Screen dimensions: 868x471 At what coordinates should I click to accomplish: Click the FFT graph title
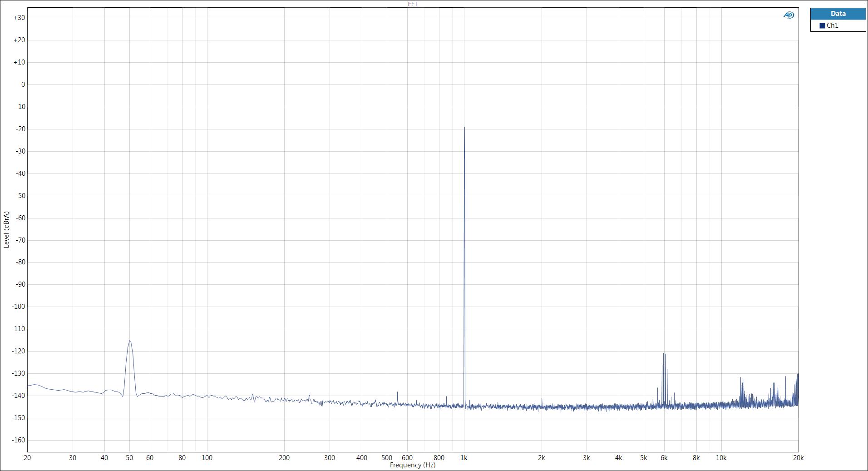[413, 4]
